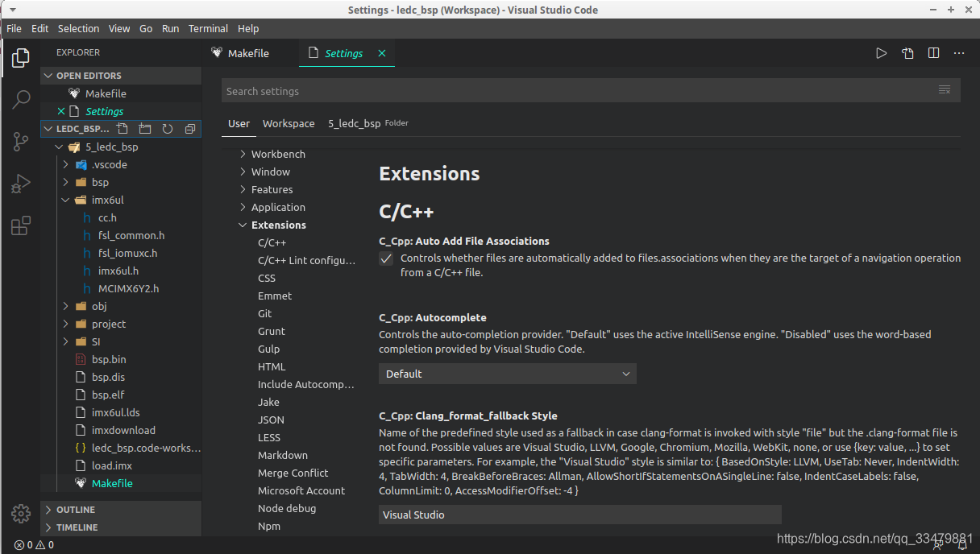The height and width of the screenshot is (554, 980).
Task: Click the New File icon in explorer header
Action: click(x=122, y=129)
